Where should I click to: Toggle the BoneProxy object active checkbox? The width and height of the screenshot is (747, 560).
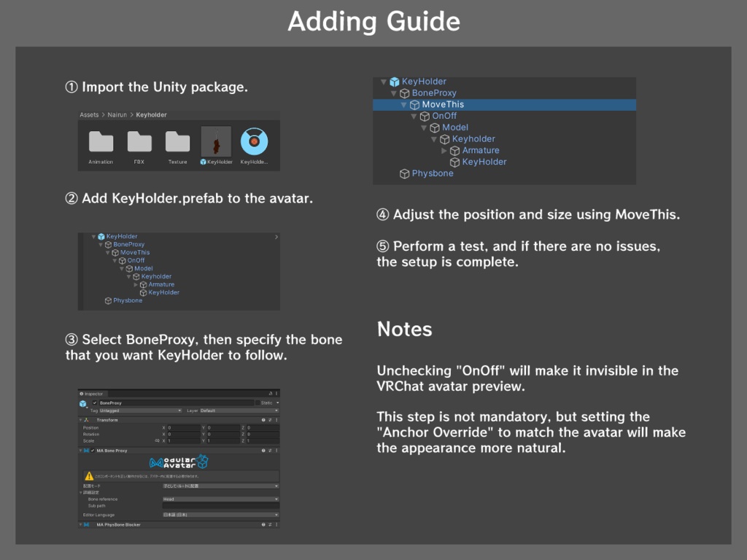94,402
